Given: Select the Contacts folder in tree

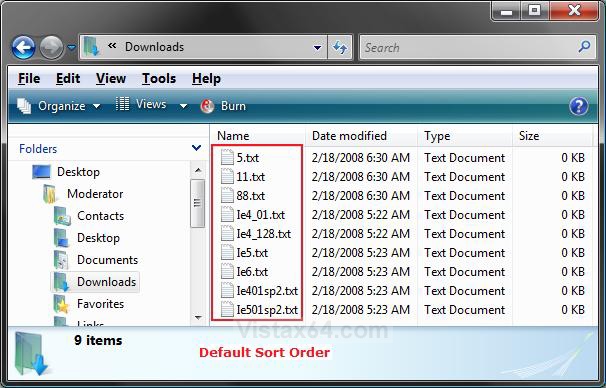Looking at the screenshot, I should click(x=100, y=216).
